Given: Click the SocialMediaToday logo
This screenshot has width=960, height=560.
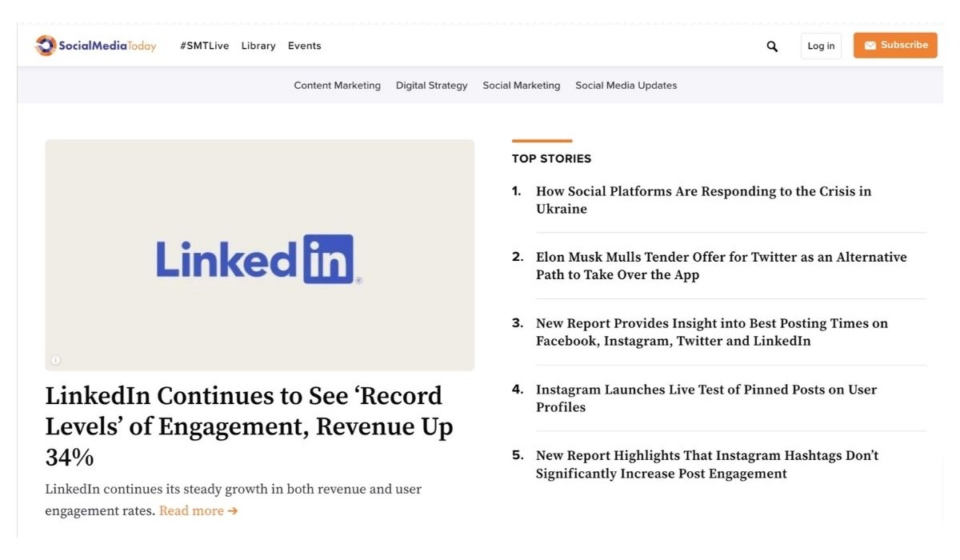Looking at the screenshot, I should (x=95, y=46).
